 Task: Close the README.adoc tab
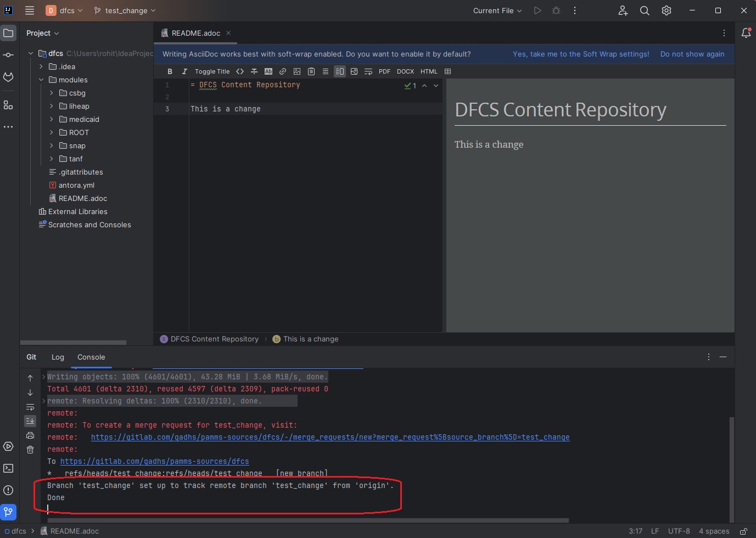tap(228, 33)
